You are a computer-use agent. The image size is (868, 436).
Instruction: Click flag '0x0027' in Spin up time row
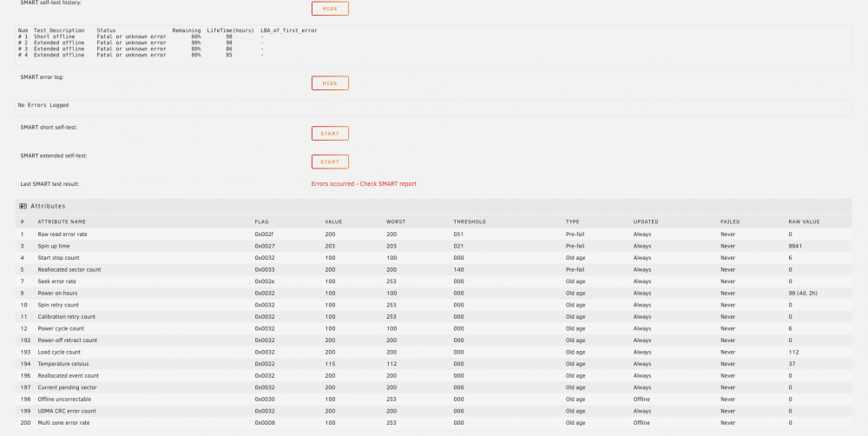click(x=265, y=246)
